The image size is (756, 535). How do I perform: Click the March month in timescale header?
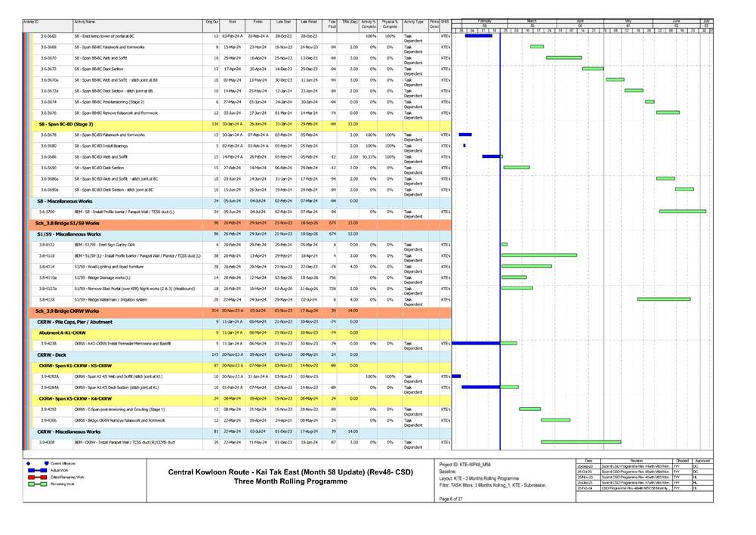click(x=531, y=20)
